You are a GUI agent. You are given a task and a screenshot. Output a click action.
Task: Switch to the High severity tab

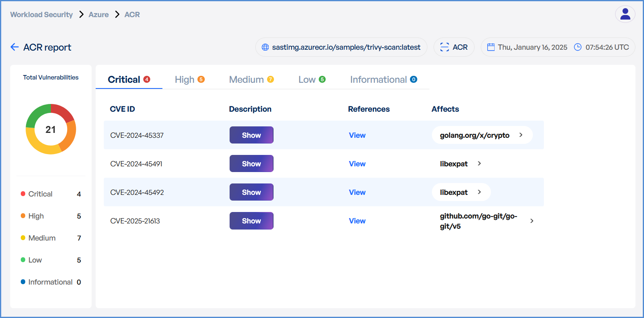(x=189, y=79)
